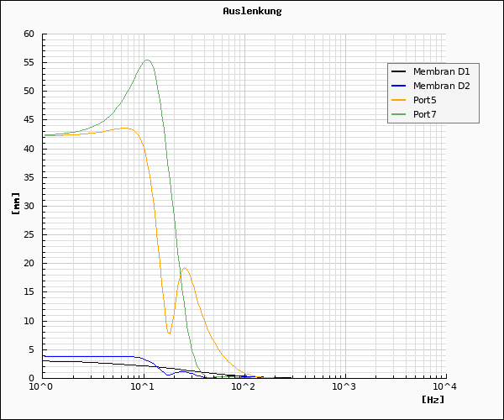Click the 10^3 tick label on the x-axis
This screenshot has width=504, height=420.
point(344,387)
